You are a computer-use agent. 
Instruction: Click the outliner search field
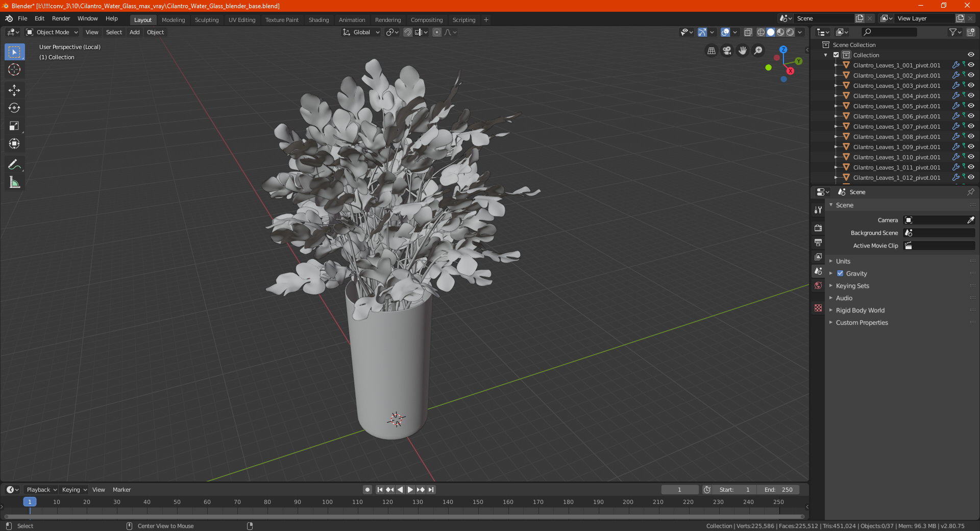click(x=889, y=32)
